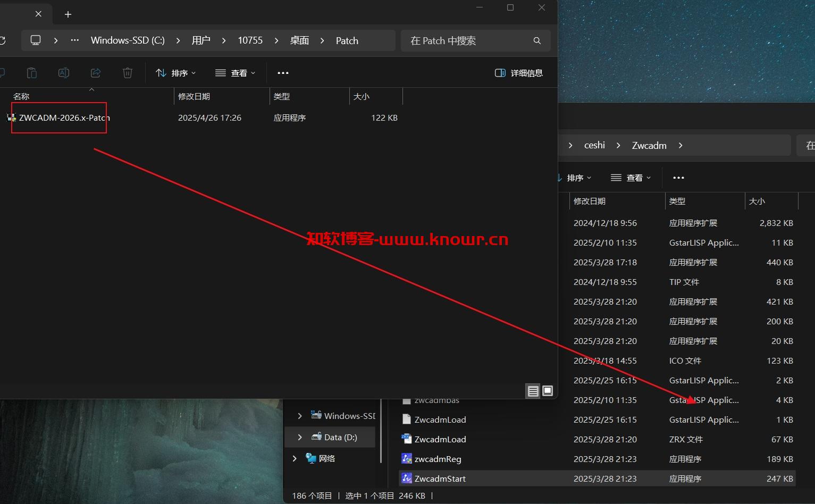Click the paste clipboard toolbar icon
815x504 pixels.
pos(32,73)
